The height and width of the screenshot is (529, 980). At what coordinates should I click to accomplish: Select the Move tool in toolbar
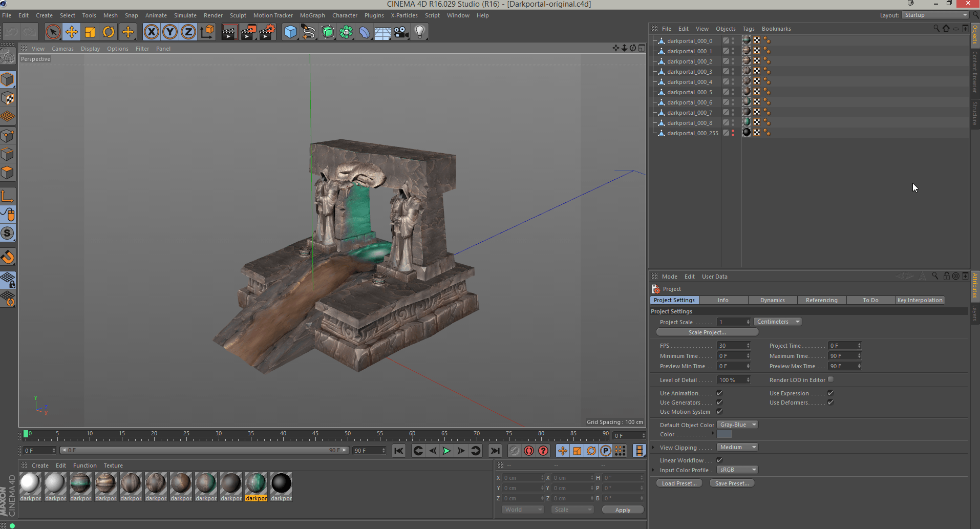(x=72, y=32)
